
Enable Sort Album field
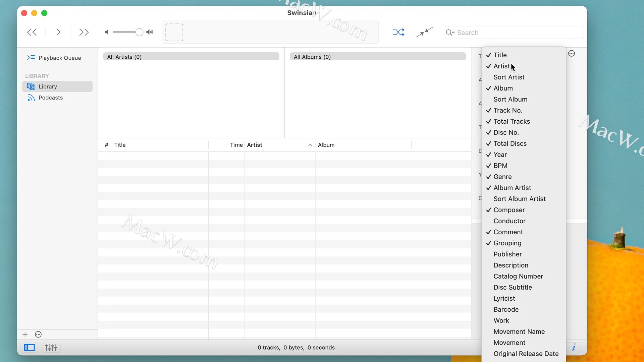point(524,99)
